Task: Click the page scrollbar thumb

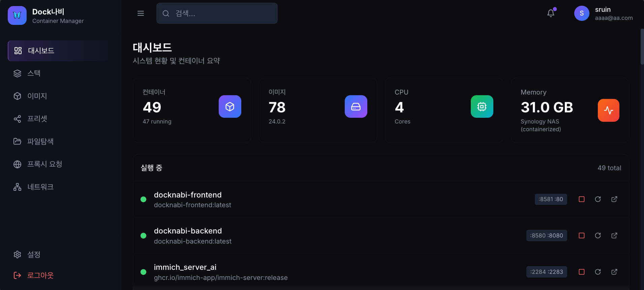Action: click(x=642, y=46)
